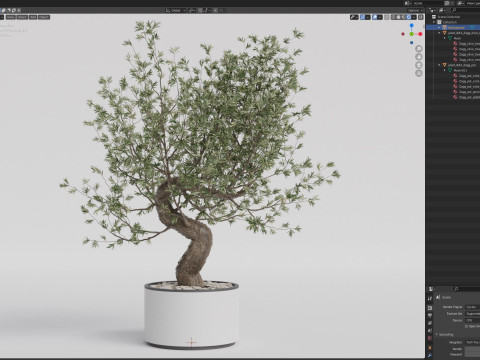Open the Feature Set dropdown
This screenshot has height=360, width=480.
pos(472,314)
